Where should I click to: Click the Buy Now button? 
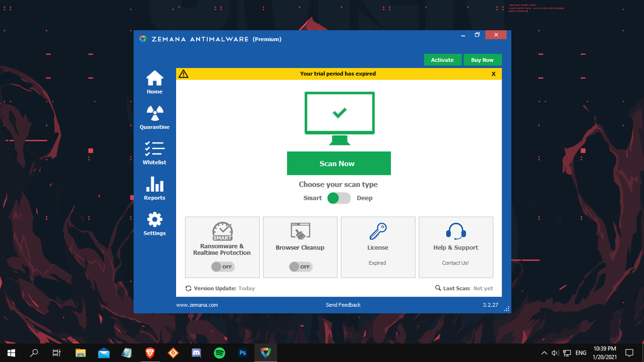482,60
